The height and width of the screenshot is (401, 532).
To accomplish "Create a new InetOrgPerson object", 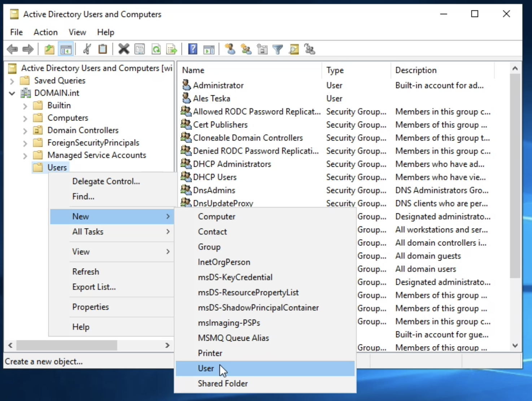I will click(x=265, y=262).
